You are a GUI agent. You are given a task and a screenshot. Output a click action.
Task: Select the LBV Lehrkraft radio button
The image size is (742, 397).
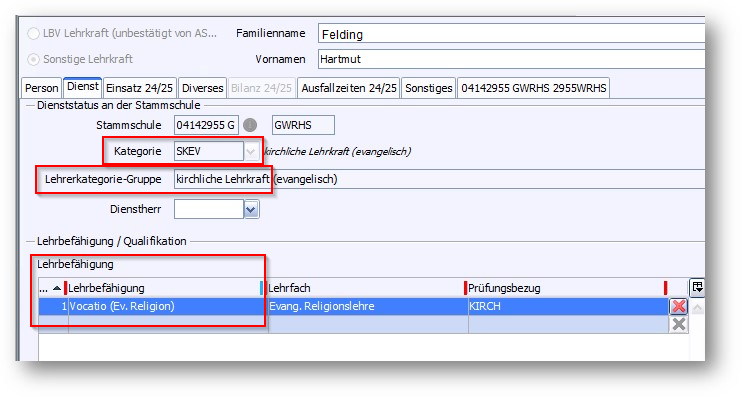33,34
